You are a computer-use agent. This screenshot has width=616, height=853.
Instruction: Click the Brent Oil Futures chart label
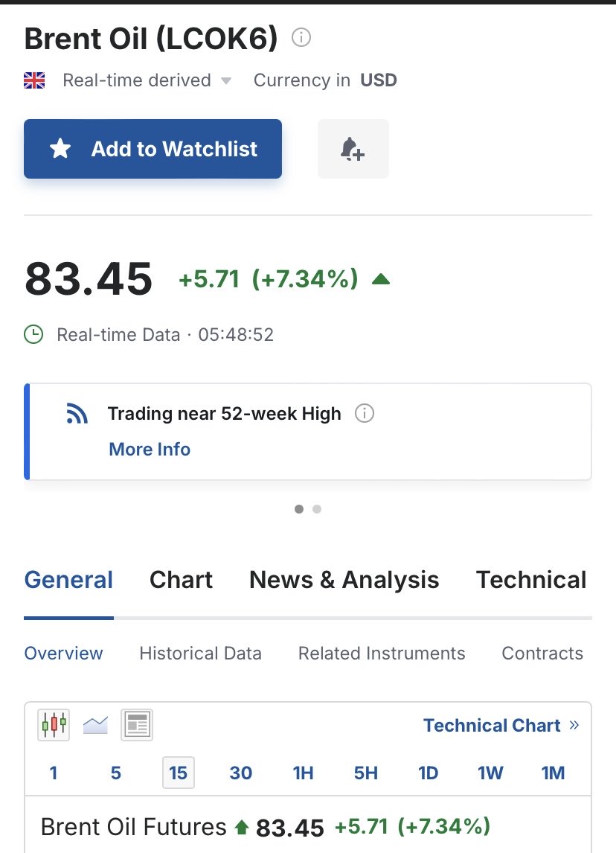[133, 827]
